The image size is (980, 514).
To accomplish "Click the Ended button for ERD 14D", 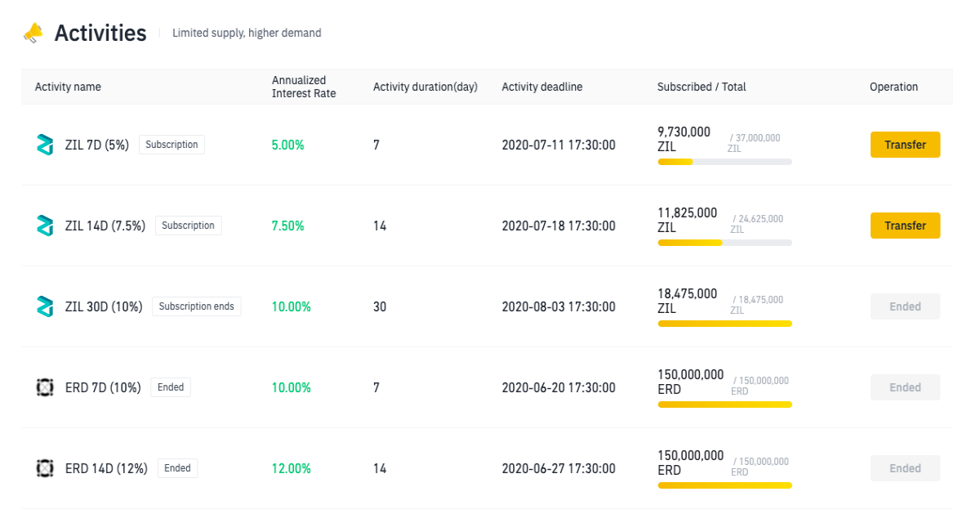I will [x=905, y=468].
